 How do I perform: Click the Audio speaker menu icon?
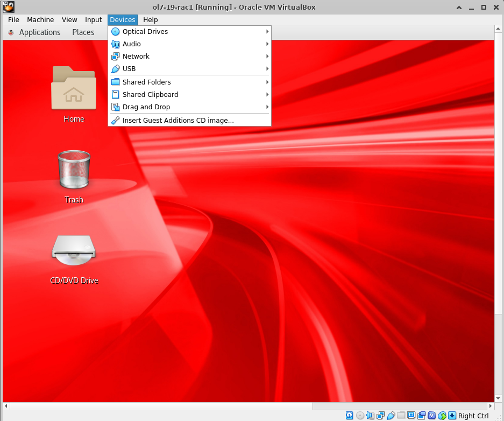[115, 44]
